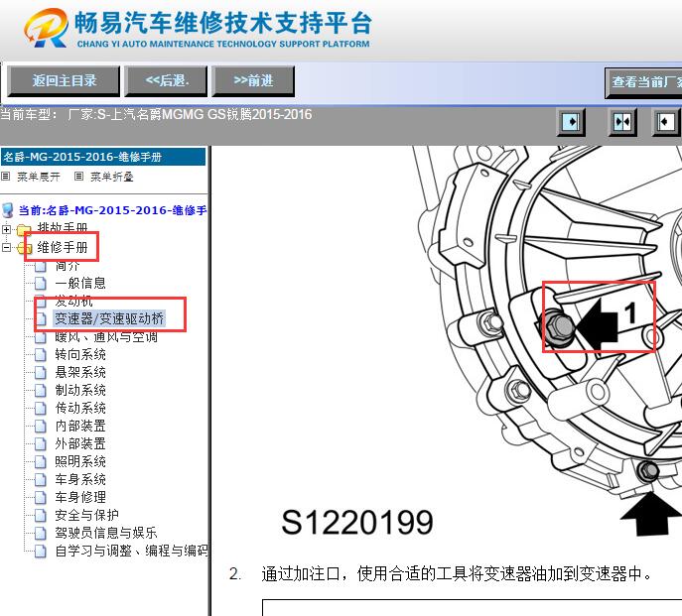
Task: Click the page icon beside 一般信息
Action: coord(40,284)
